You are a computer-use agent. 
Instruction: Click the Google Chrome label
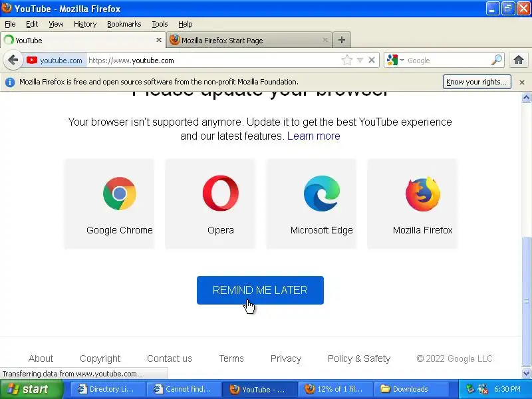tap(120, 230)
